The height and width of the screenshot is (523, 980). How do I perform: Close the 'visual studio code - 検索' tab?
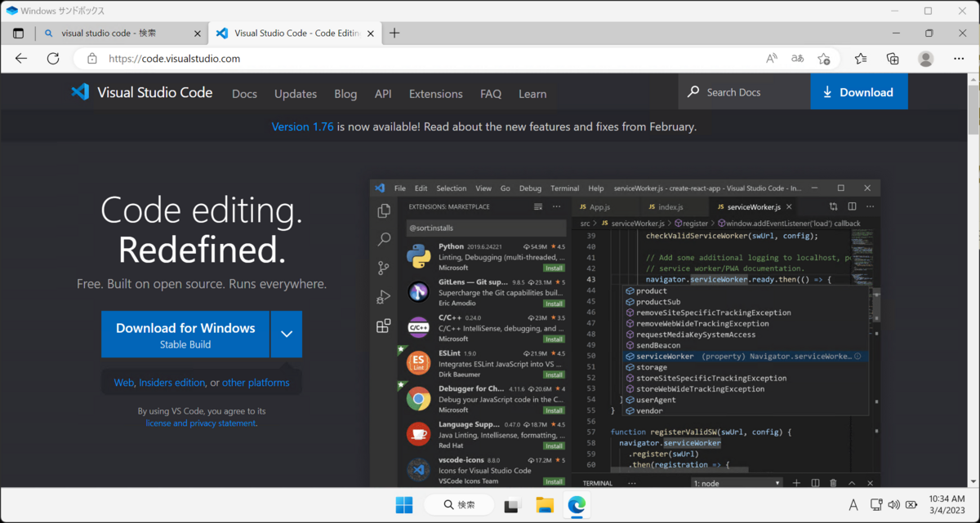pyautogui.click(x=197, y=33)
